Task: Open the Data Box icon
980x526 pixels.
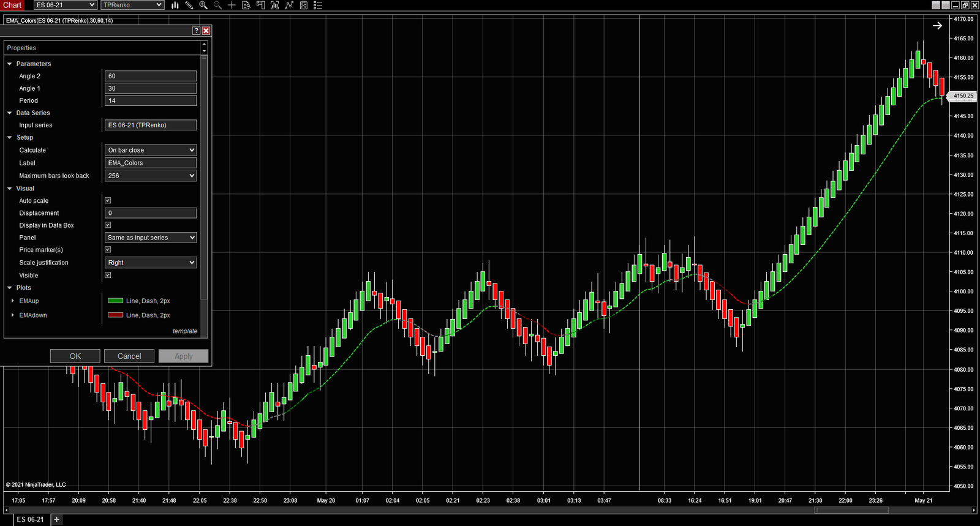Action: (246, 5)
